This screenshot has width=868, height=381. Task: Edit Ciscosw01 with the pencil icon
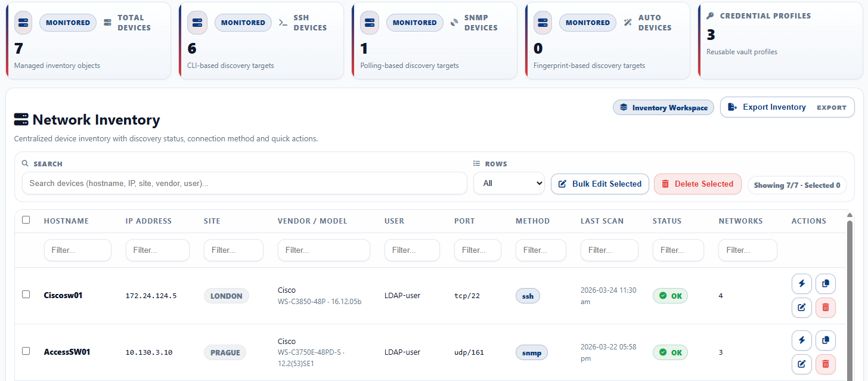pyautogui.click(x=802, y=307)
